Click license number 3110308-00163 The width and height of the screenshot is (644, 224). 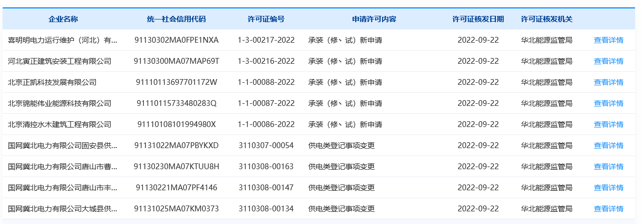(x=266, y=167)
